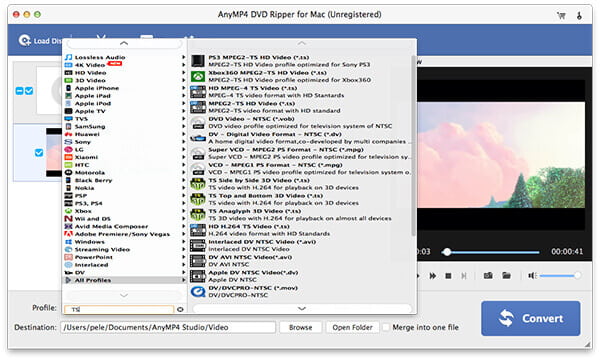Click the Motorola category icon
The width and height of the screenshot is (600, 360).
point(68,173)
